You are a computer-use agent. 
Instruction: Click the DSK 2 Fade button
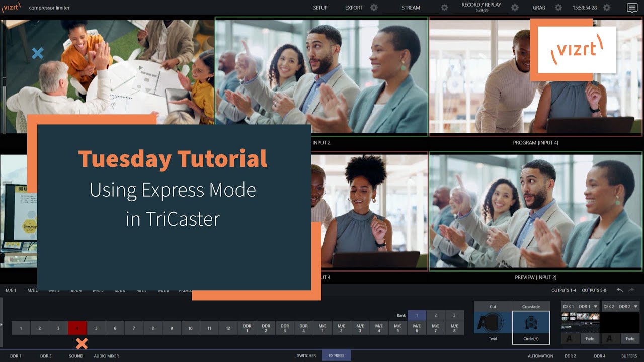click(x=630, y=339)
